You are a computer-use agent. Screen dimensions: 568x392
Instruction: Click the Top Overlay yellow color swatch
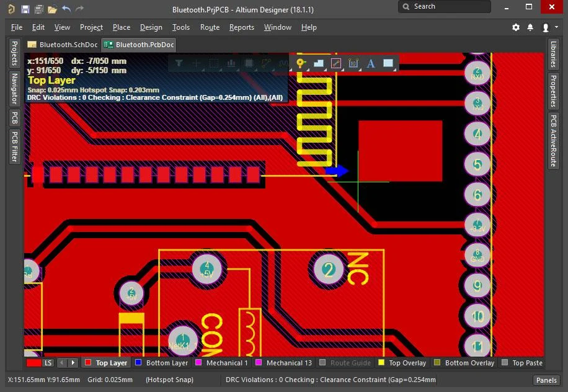[381, 362]
